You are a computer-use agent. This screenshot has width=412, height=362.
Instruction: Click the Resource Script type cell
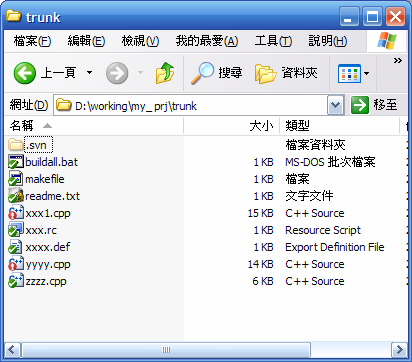point(323,230)
